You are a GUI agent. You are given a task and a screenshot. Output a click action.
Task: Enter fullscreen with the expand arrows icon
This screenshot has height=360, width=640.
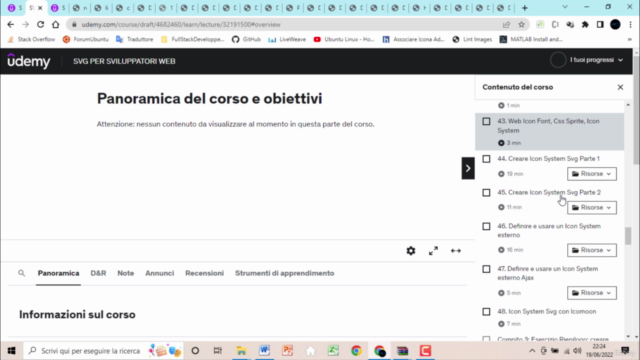click(x=433, y=251)
